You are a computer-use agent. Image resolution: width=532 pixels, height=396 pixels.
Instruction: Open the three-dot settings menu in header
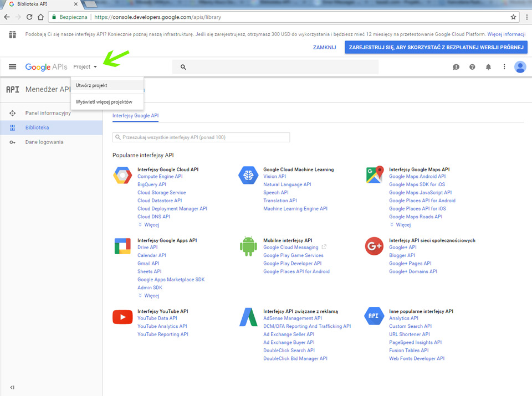[504, 67]
